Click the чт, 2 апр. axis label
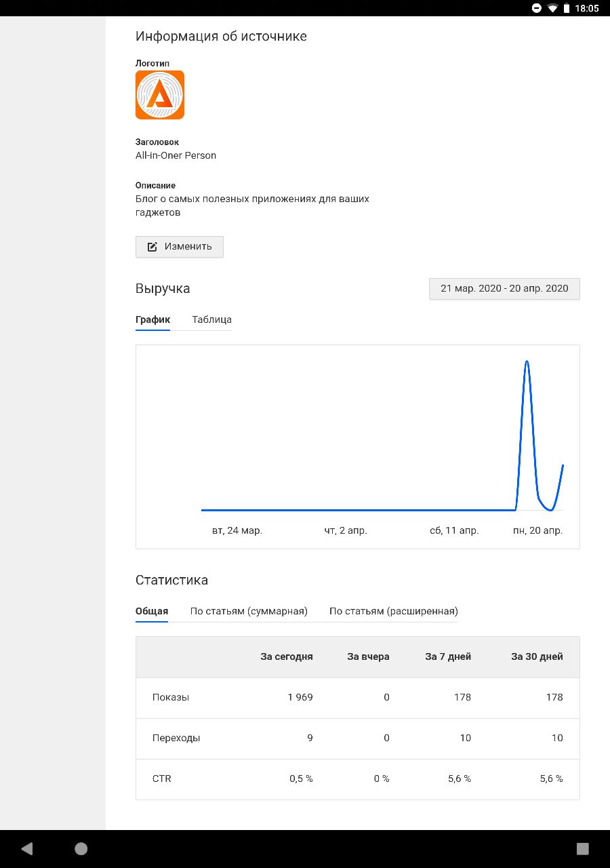 [346, 530]
